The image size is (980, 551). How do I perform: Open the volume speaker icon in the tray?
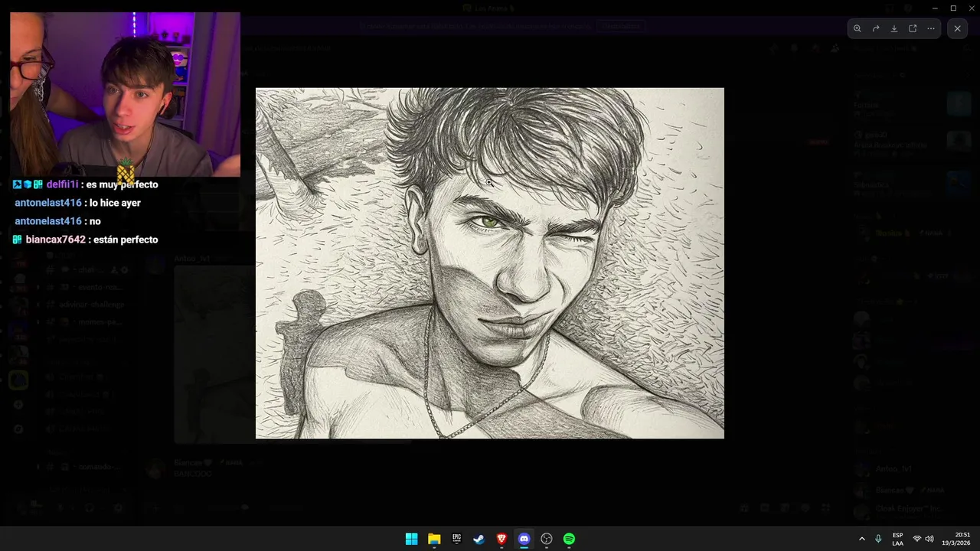929,539
